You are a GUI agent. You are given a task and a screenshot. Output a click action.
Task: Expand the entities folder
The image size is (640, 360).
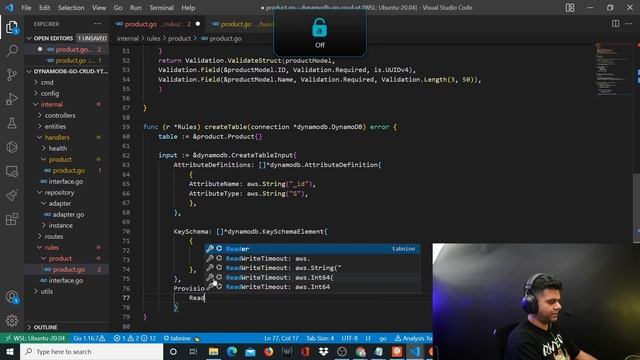pyautogui.click(x=55, y=126)
